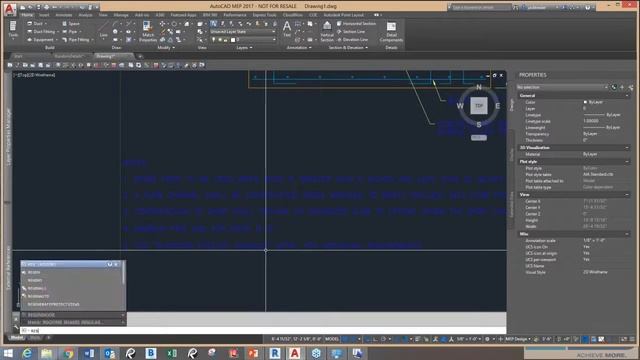Collapse the Misc section in Properties

627,234
